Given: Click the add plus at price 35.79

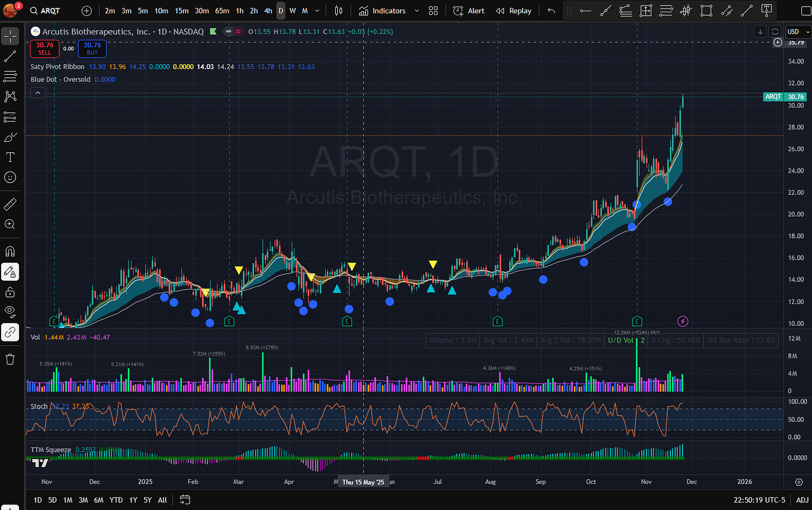Looking at the screenshot, I should pos(778,42).
